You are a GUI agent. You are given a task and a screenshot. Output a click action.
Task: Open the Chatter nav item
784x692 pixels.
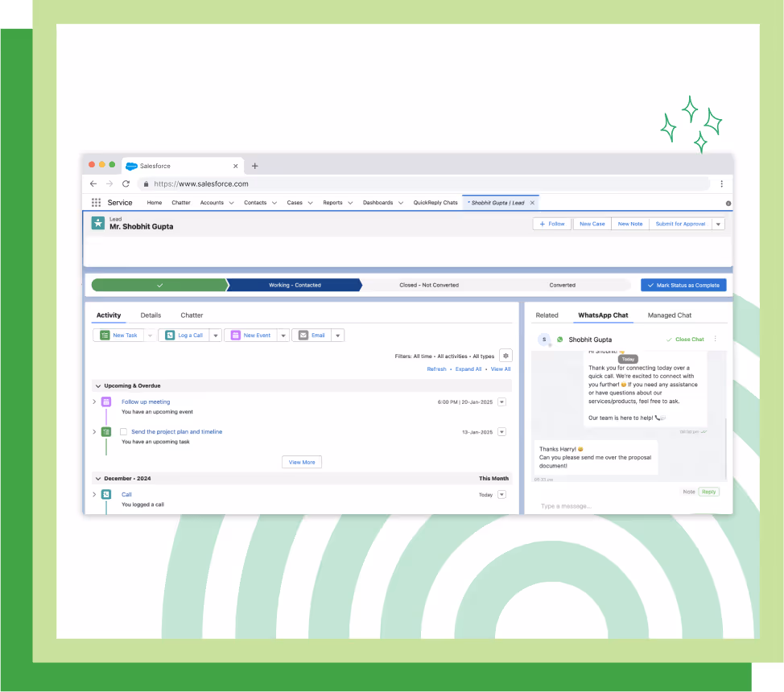tap(181, 203)
